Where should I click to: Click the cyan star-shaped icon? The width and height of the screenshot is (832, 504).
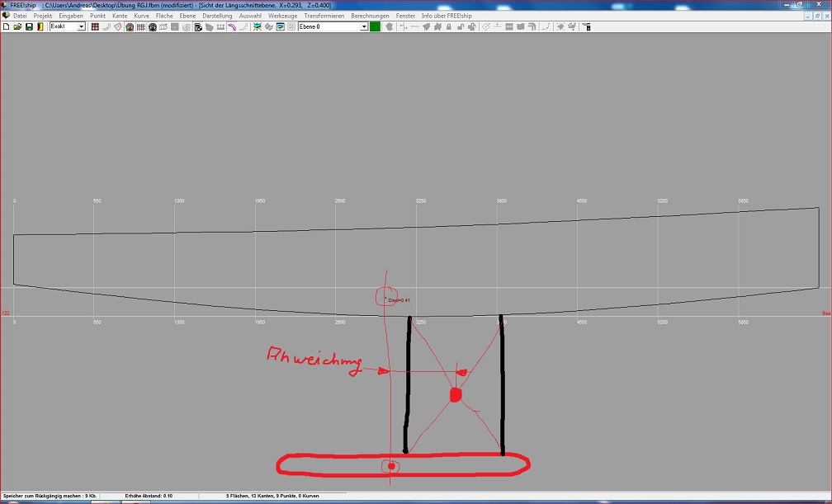point(258,27)
